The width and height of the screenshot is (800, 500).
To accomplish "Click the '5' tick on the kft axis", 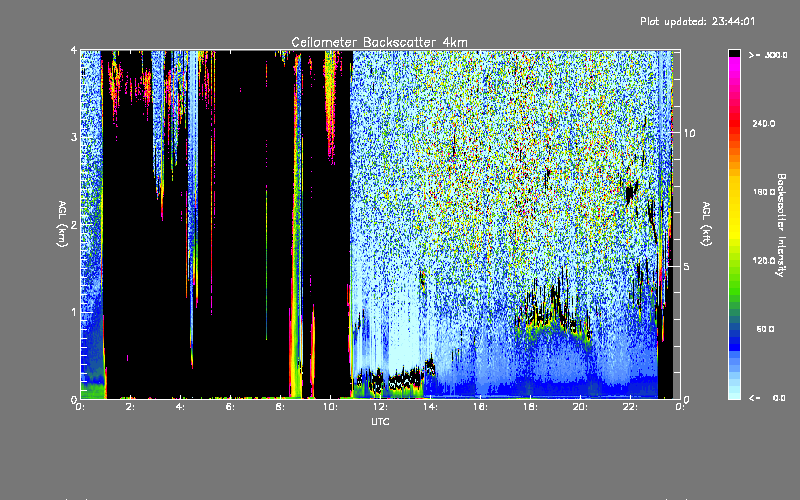I will coord(687,266).
